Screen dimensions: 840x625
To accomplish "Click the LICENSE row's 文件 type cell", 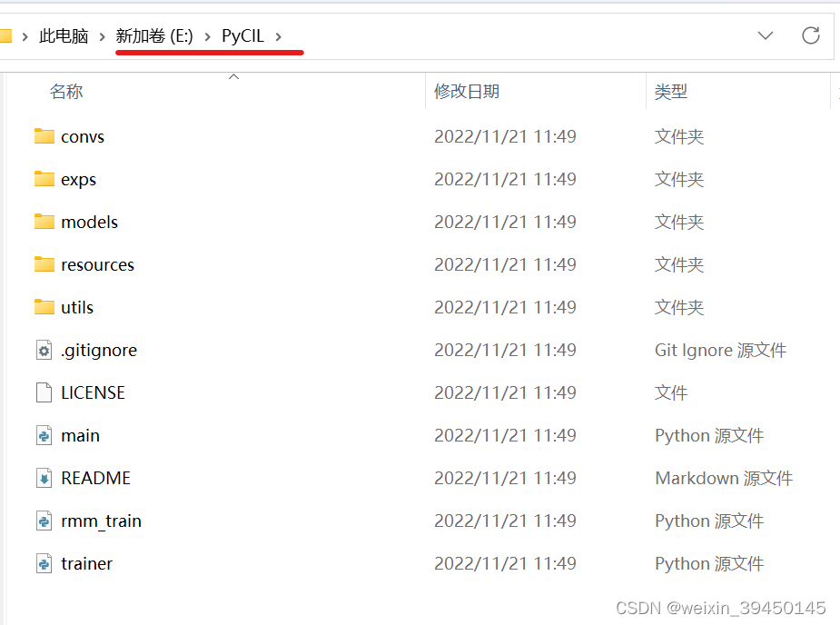I will pos(671,392).
